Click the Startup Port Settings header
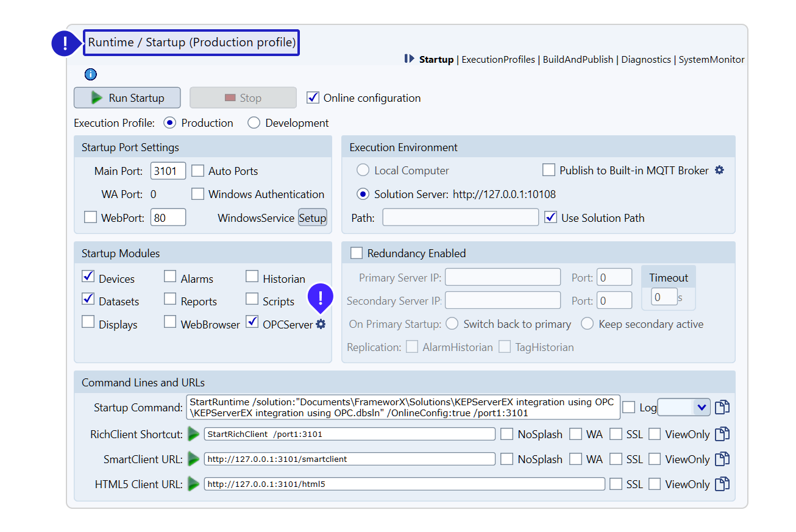 click(130, 147)
